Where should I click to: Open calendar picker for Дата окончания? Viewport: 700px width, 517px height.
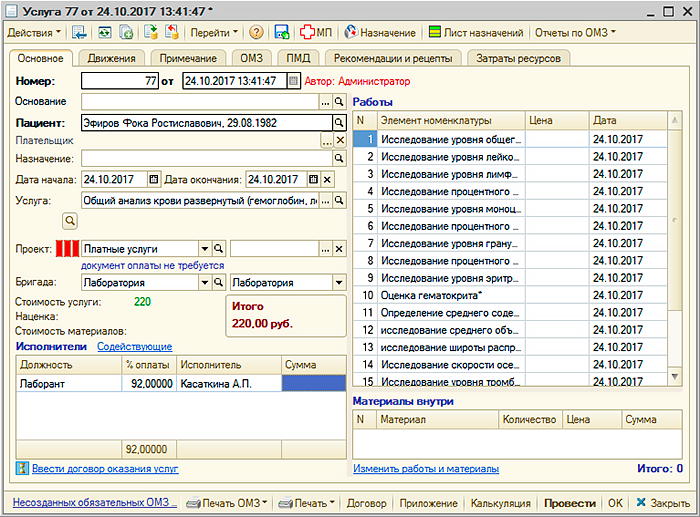[x=313, y=179]
